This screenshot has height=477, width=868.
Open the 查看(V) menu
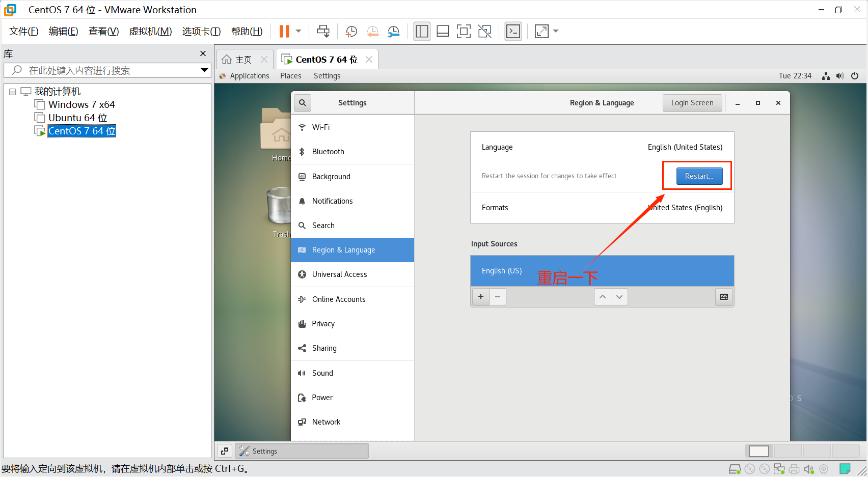coord(103,32)
